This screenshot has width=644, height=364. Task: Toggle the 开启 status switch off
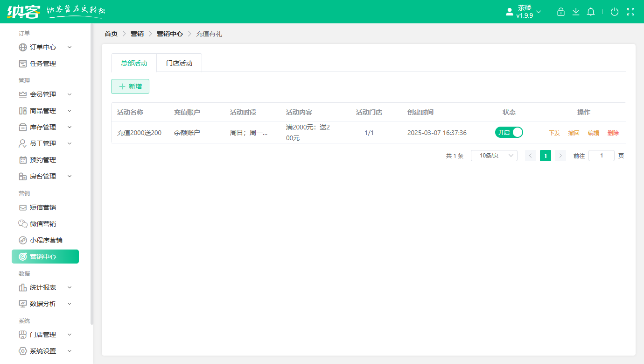509,132
